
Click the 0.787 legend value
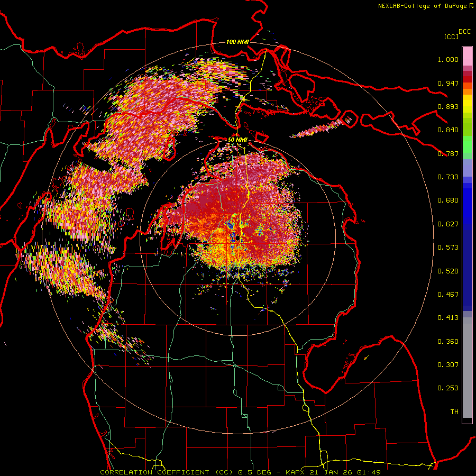448,153
